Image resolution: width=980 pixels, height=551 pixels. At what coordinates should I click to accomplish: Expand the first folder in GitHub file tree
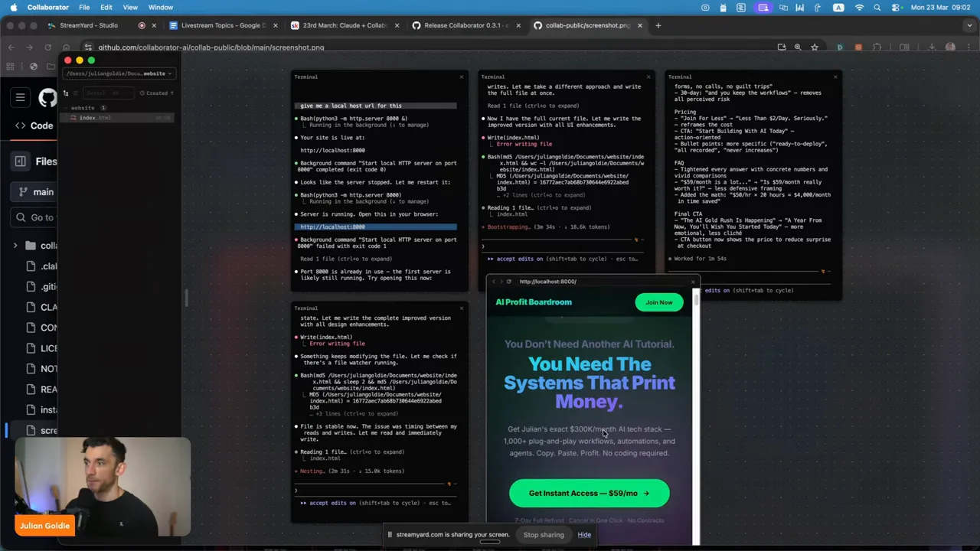pos(15,246)
